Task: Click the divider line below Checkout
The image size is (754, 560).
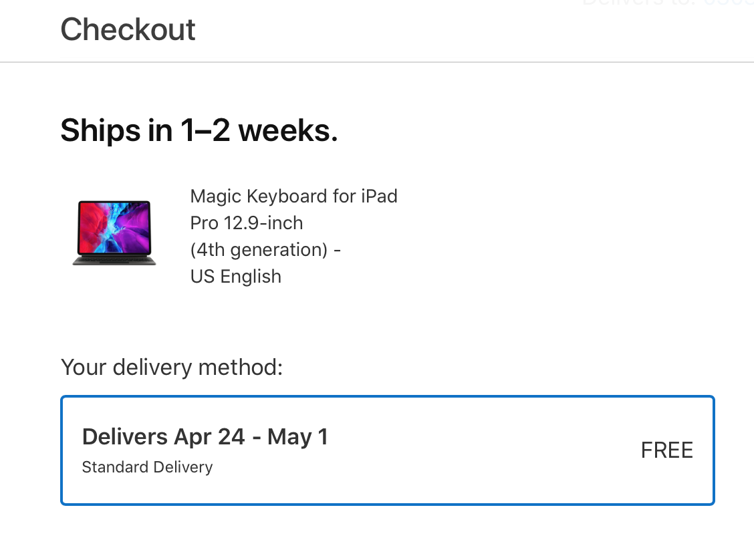Action: 377,62
